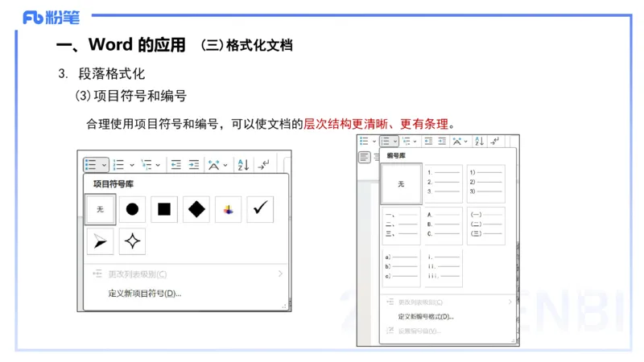
Task: Open Chinese layout arrow above 编号库
Action: coord(466,142)
